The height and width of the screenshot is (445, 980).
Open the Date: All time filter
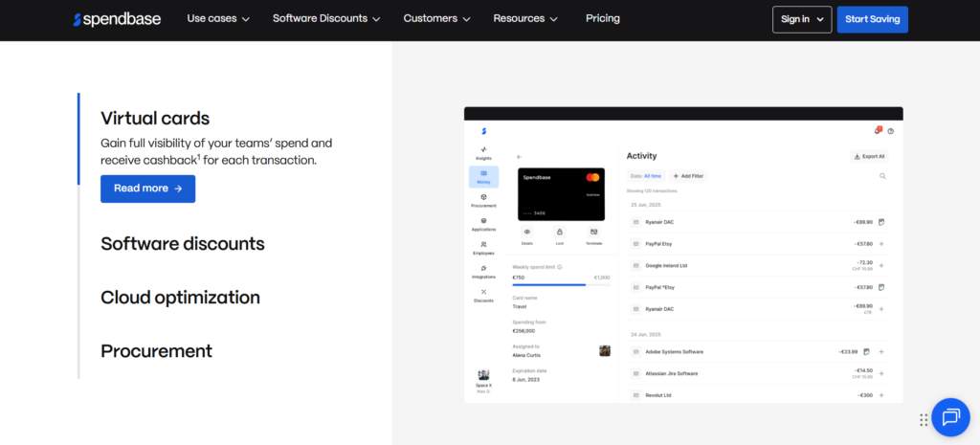coord(646,176)
